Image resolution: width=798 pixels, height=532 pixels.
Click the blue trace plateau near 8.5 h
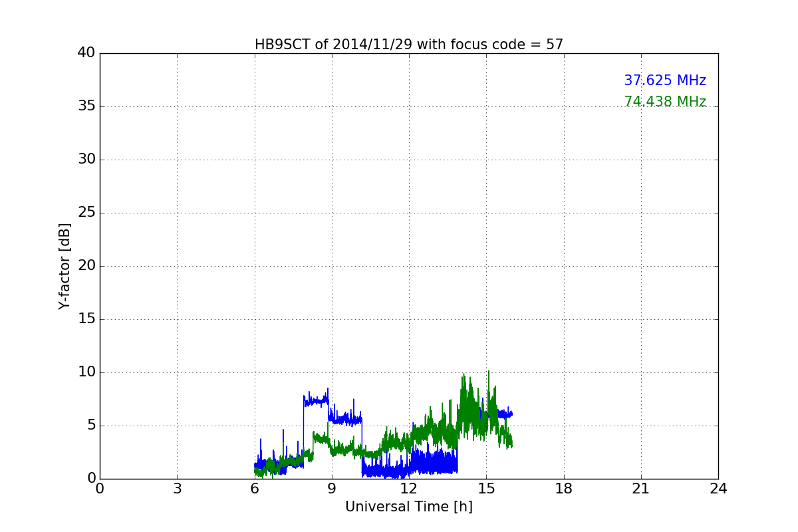tap(316, 401)
